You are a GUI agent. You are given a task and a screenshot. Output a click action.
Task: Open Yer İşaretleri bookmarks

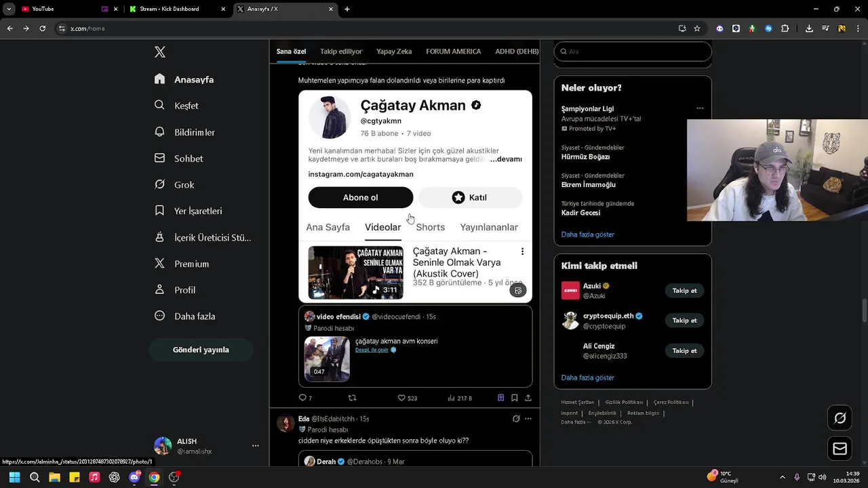[x=188, y=211]
